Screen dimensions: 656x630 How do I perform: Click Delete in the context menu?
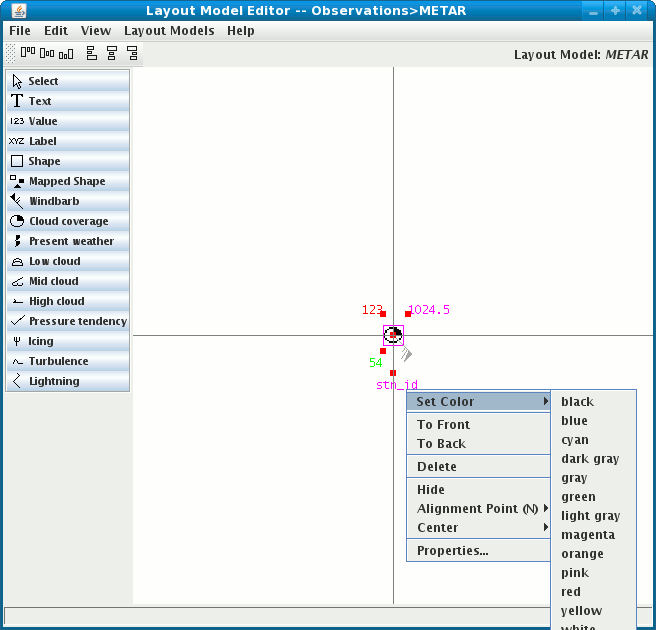437,467
